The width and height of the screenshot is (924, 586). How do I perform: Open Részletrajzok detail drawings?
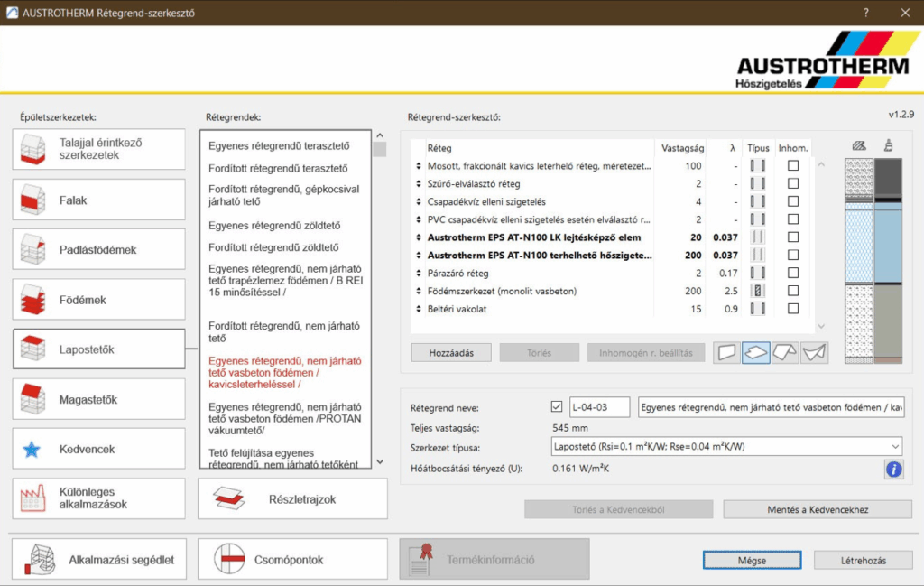293,498
